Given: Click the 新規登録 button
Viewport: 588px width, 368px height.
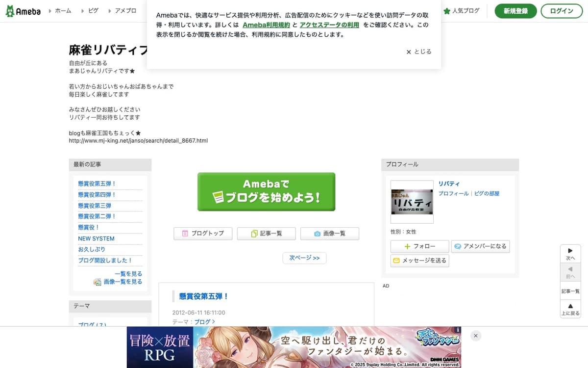Looking at the screenshot, I should (515, 11).
